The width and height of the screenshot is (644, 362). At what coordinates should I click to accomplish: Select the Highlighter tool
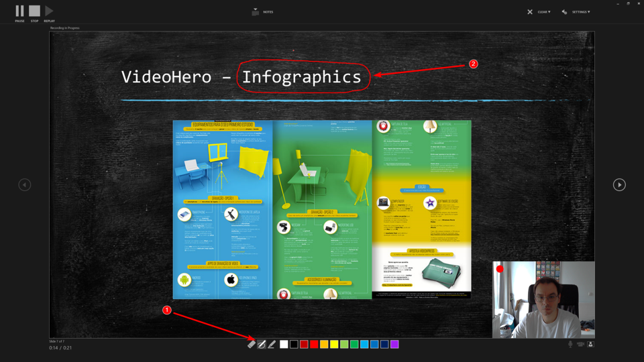272,345
